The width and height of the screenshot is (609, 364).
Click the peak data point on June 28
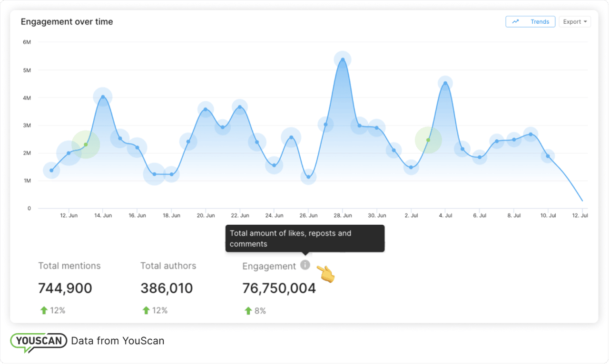tap(342, 58)
